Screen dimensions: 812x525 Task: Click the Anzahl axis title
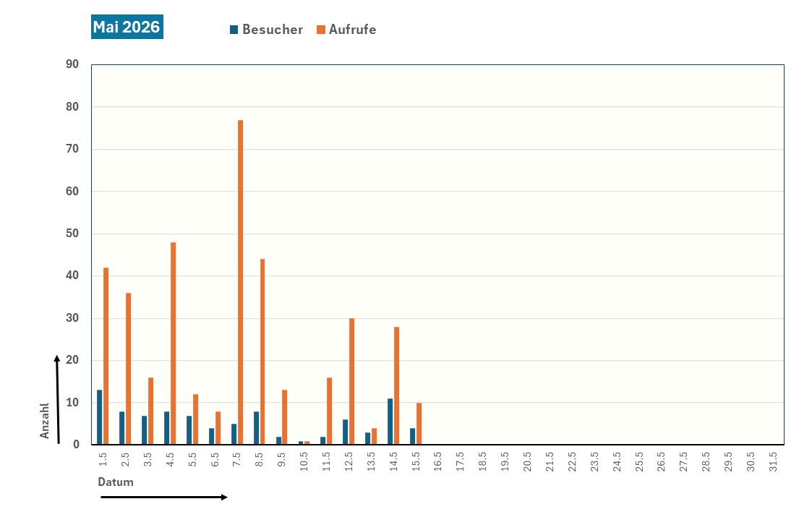[45, 421]
